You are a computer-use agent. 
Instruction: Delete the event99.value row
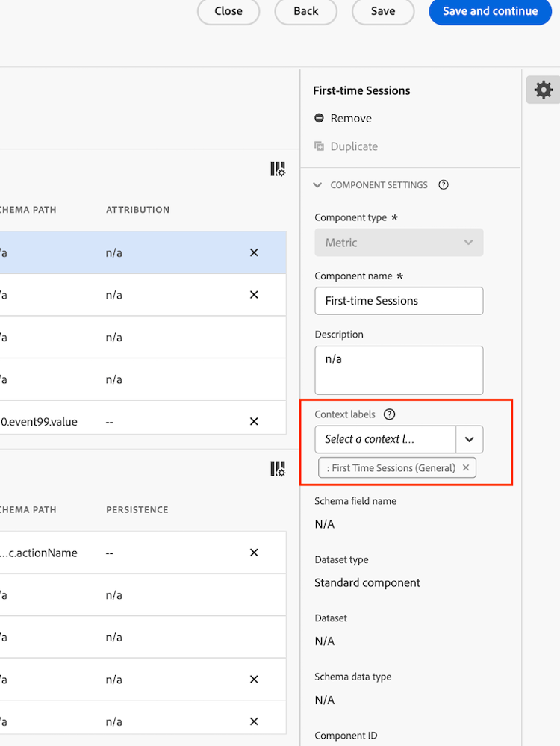pyautogui.click(x=254, y=421)
